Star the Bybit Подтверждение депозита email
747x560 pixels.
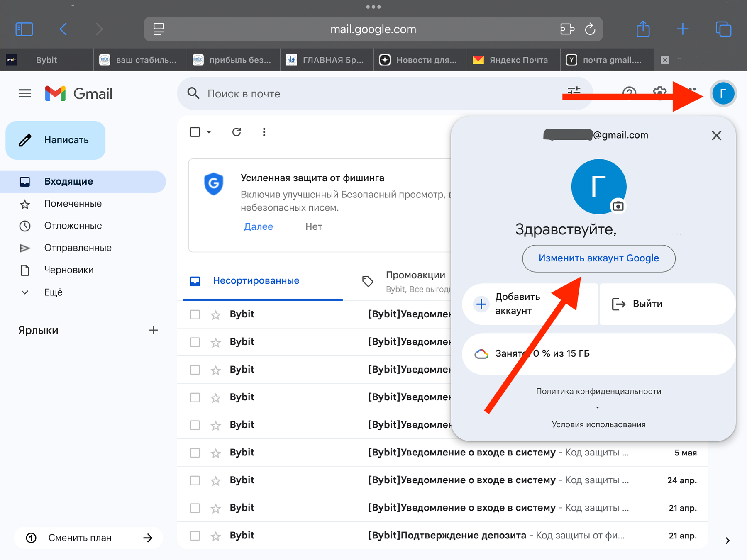(x=216, y=536)
